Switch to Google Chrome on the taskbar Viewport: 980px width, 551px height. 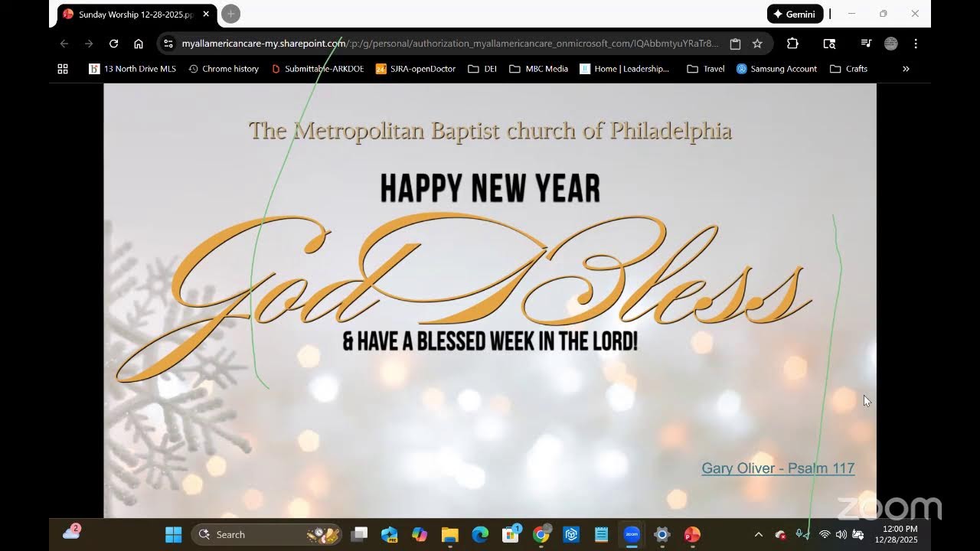click(541, 534)
